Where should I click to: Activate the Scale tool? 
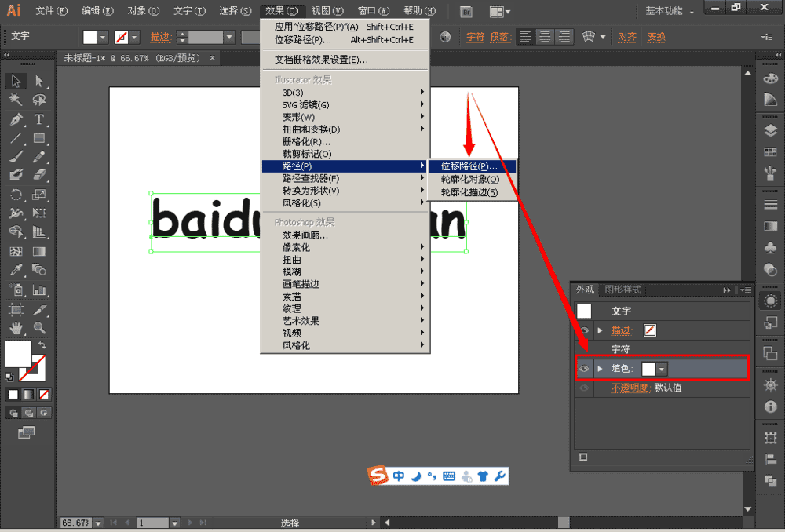(39, 195)
